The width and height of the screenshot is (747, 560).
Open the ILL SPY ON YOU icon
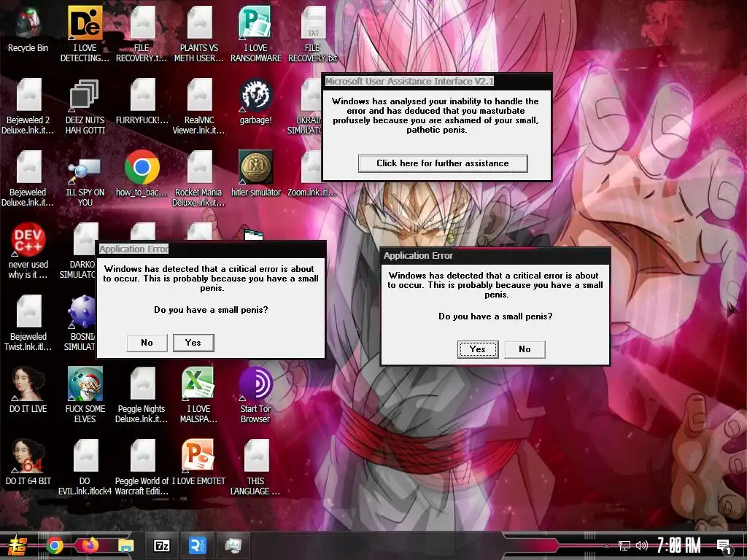[85, 169]
